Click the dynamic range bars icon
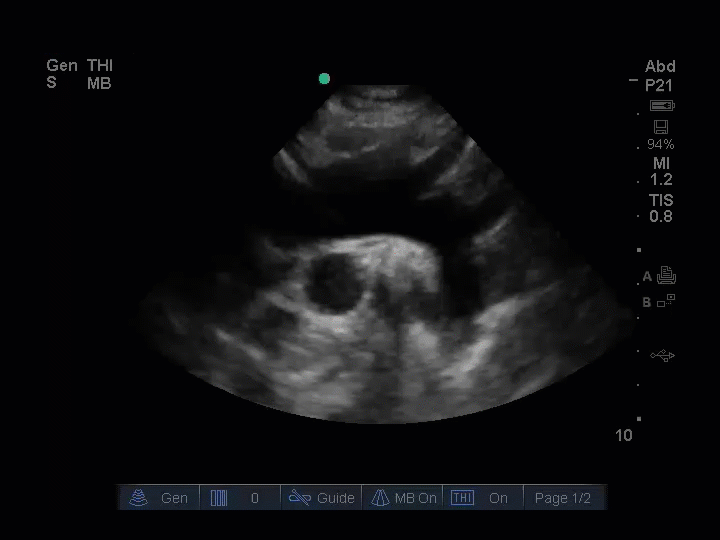Viewport: 720px width, 540px height. 219,498
